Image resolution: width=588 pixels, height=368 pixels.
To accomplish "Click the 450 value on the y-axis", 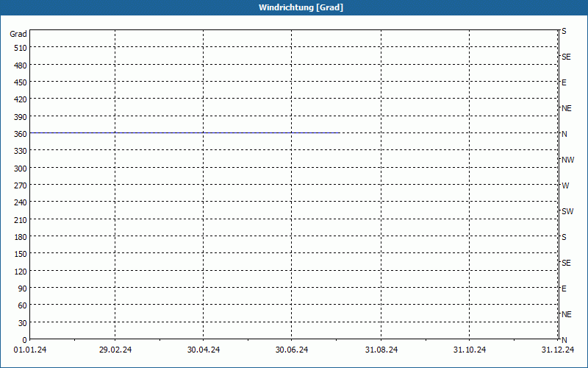I will click(x=20, y=82).
